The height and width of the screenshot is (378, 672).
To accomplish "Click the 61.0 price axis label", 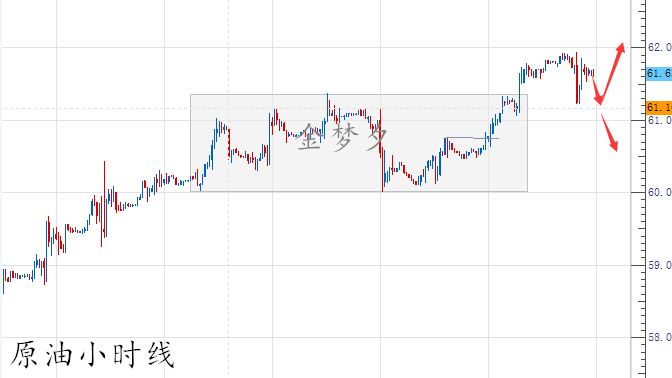I will click(660, 120).
